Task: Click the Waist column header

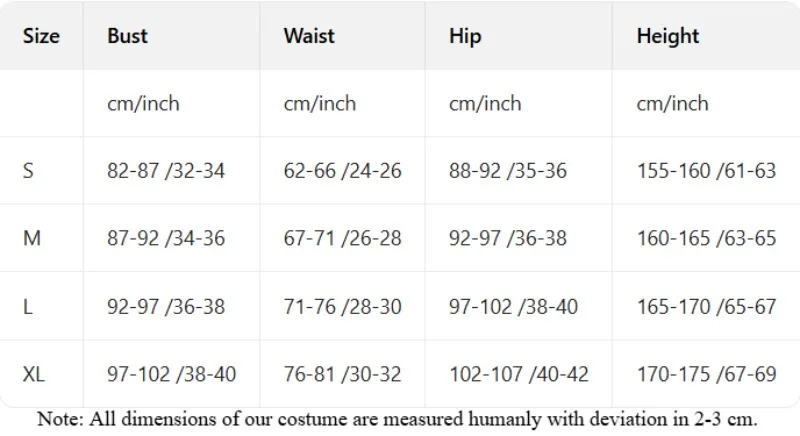Action: coord(309,36)
